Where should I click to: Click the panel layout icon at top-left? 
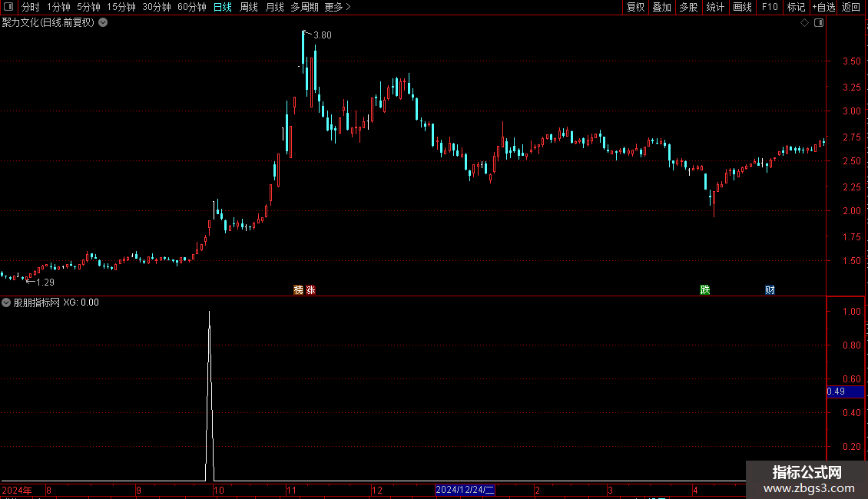click(8, 7)
